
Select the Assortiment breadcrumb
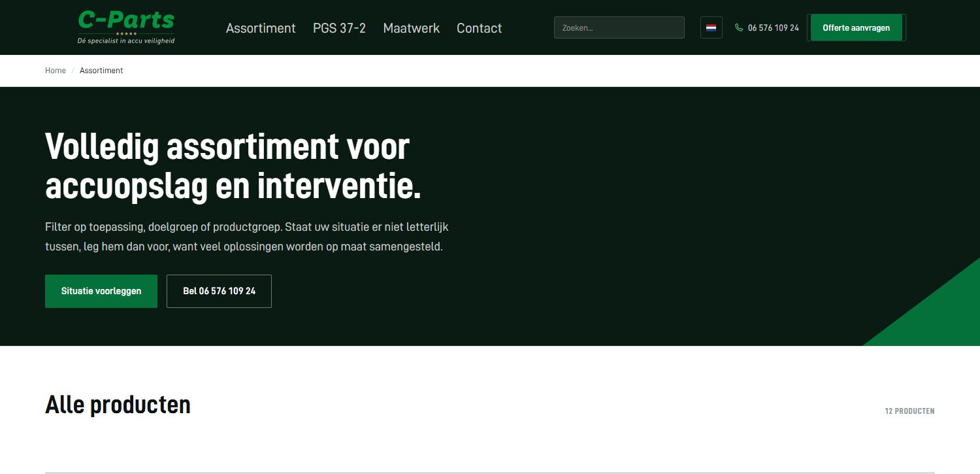tap(101, 71)
